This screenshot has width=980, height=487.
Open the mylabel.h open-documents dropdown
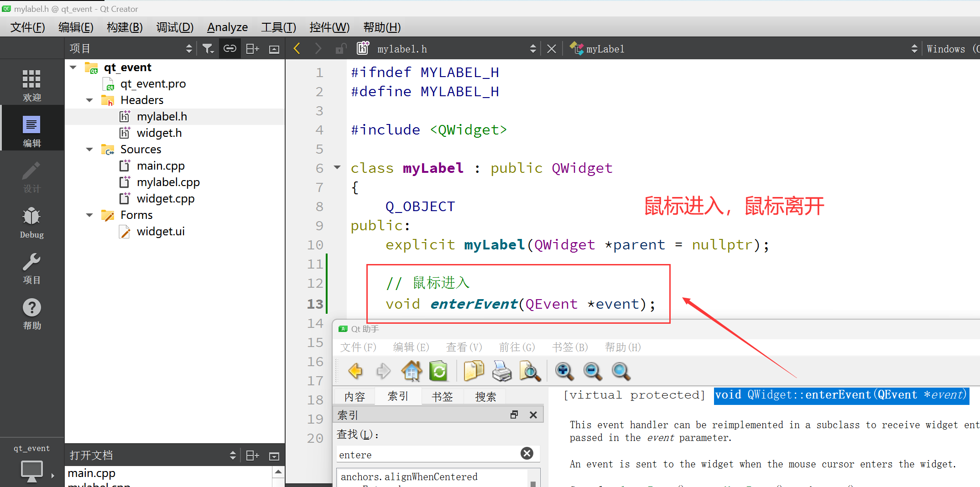pos(533,49)
